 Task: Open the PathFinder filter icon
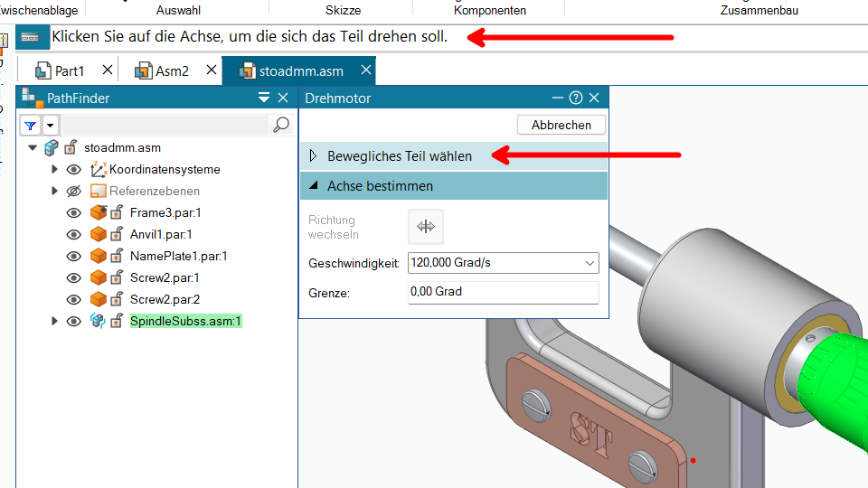[31, 126]
